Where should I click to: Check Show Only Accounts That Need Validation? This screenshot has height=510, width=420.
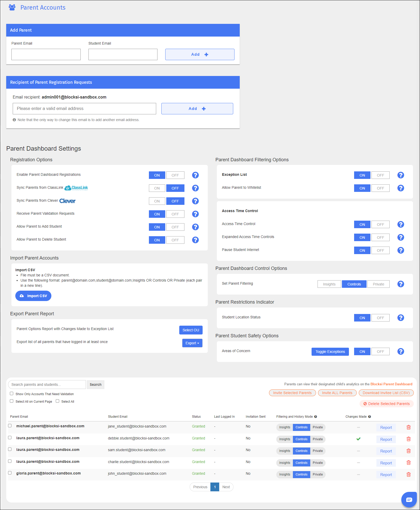coord(12,394)
